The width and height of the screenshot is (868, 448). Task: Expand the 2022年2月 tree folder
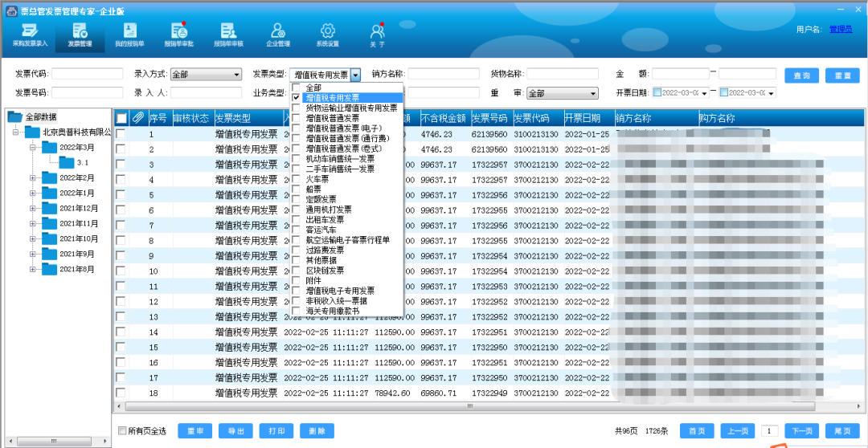tap(33, 177)
